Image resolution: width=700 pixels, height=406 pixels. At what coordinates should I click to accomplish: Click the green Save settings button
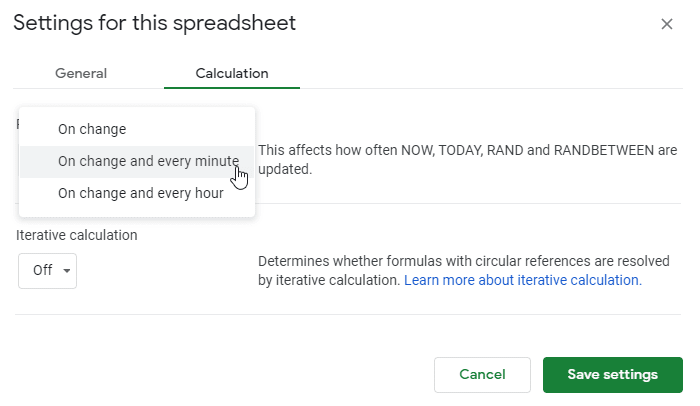click(x=612, y=374)
